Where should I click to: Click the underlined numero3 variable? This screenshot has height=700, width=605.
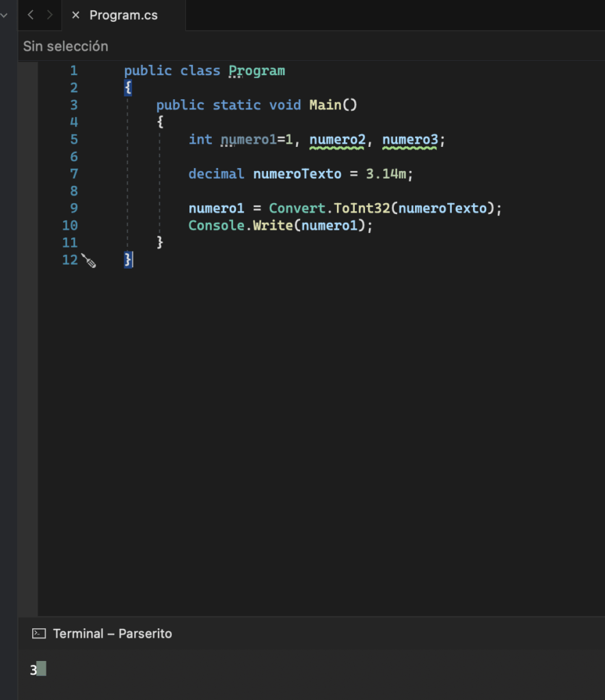[410, 139]
